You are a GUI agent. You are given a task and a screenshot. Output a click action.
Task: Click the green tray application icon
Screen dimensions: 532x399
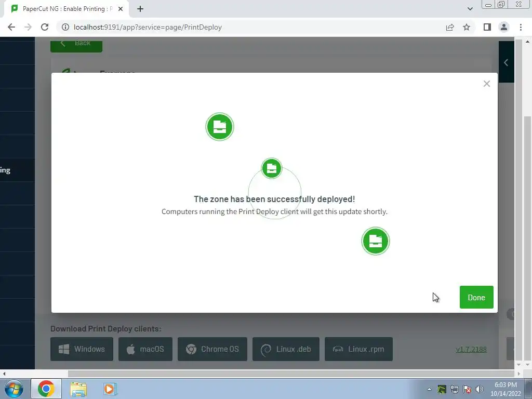click(x=442, y=389)
